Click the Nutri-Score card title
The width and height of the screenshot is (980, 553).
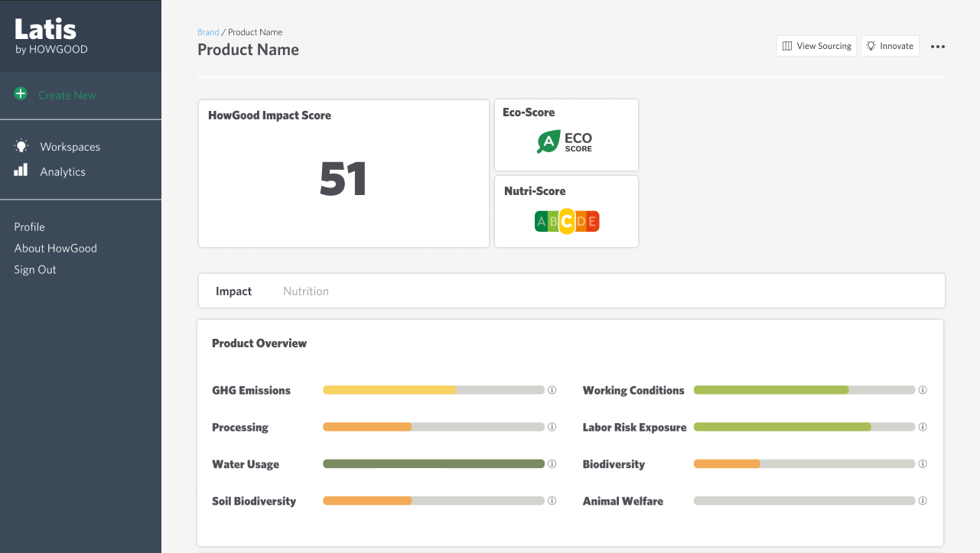click(535, 191)
